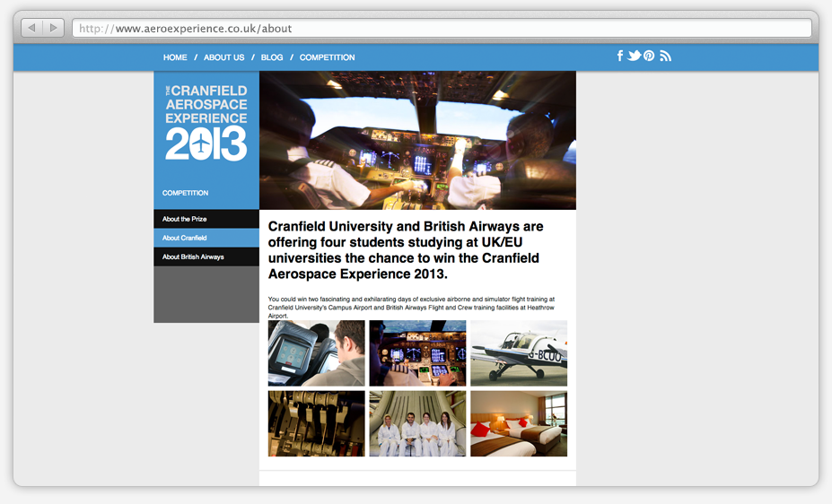Focus the browser URL address field
This screenshot has height=504, width=832.
click(442, 28)
